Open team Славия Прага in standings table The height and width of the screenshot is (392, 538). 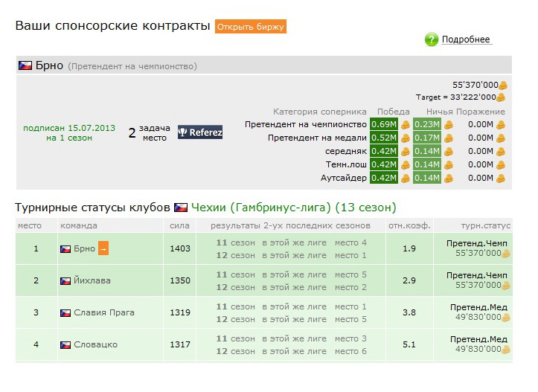[104, 312]
